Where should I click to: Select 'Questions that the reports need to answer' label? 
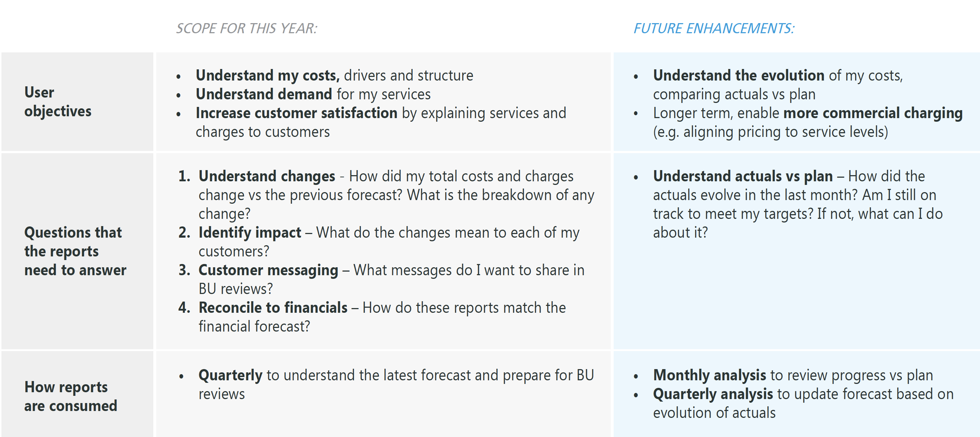point(75,251)
